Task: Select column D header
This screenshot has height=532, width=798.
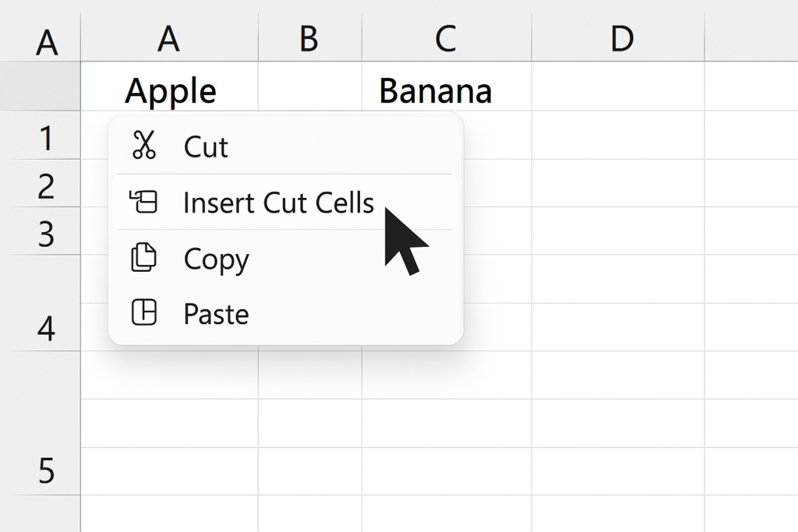Action: coord(618,38)
